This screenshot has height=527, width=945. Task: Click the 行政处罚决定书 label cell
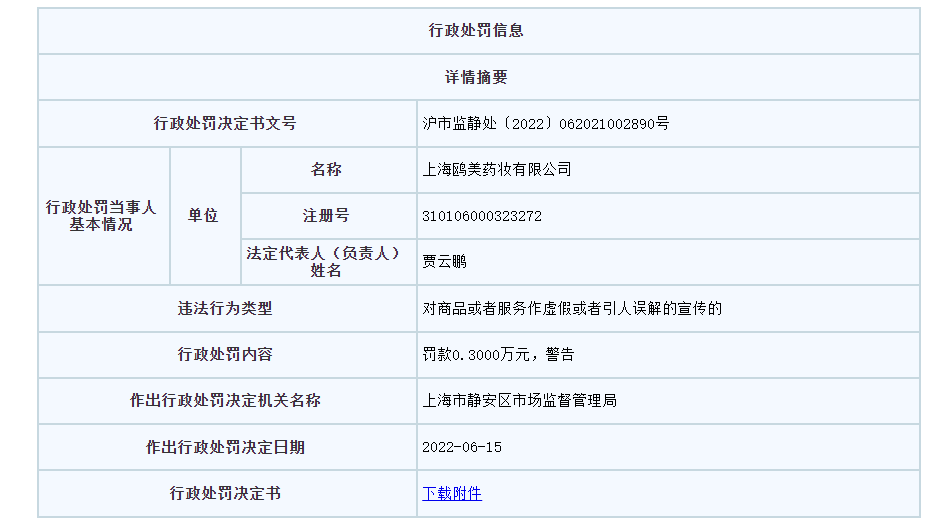point(225,494)
